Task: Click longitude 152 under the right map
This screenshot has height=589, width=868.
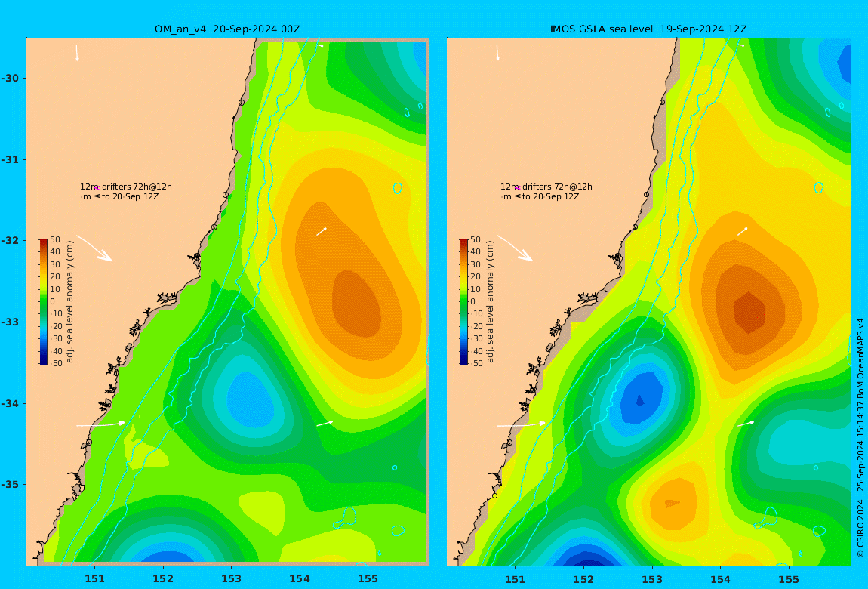Action: pyautogui.click(x=583, y=579)
